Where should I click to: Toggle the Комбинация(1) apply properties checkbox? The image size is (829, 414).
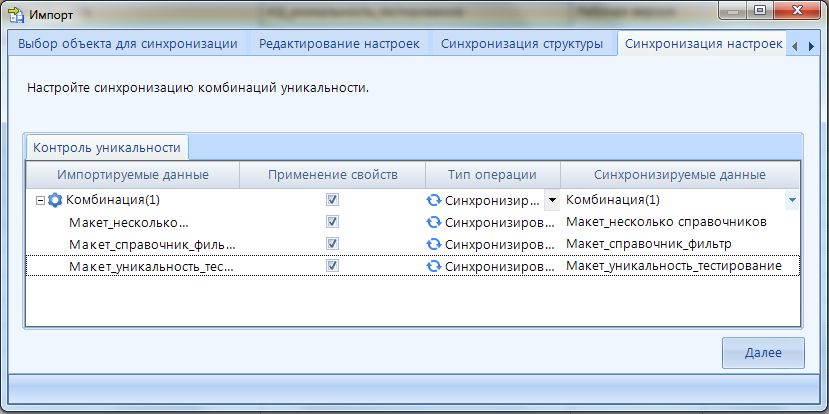coord(332,200)
